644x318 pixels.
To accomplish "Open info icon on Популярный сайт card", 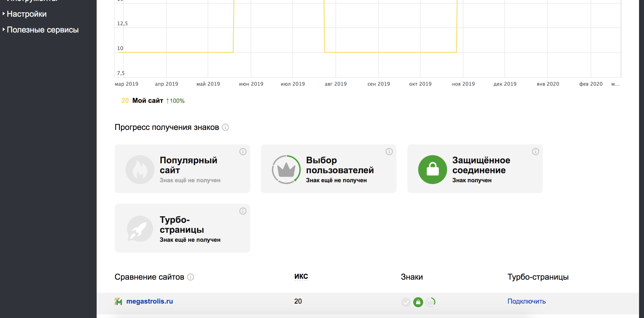I will pos(243,152).
